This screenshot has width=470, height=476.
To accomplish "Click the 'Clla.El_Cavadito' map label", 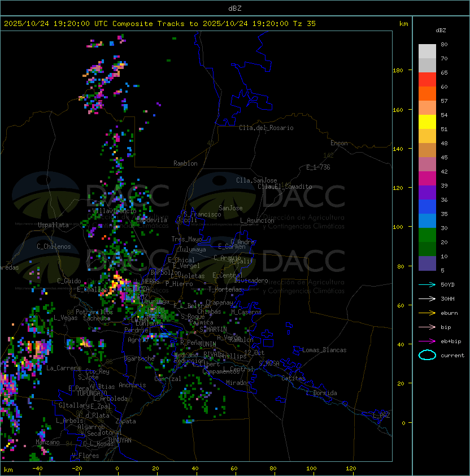I will [285, 187].
